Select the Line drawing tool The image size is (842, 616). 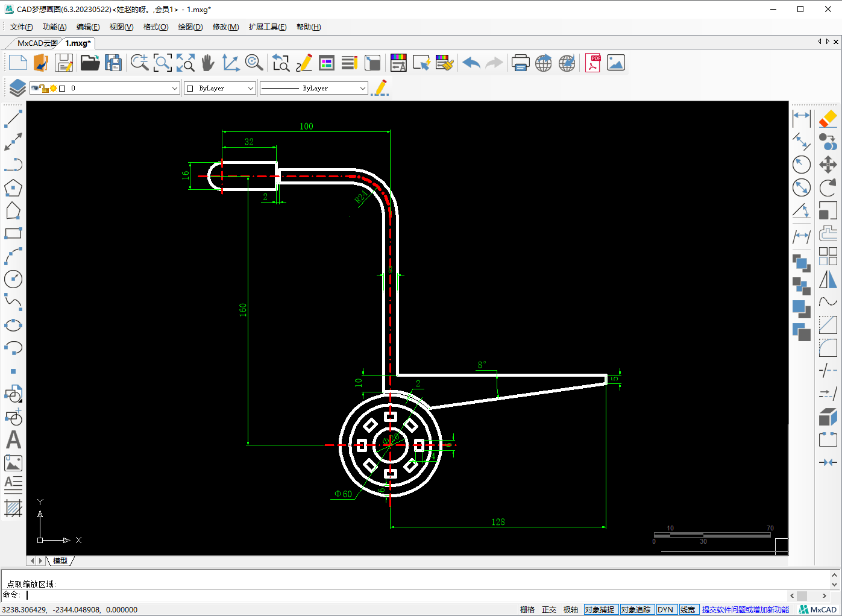point(13,119)
